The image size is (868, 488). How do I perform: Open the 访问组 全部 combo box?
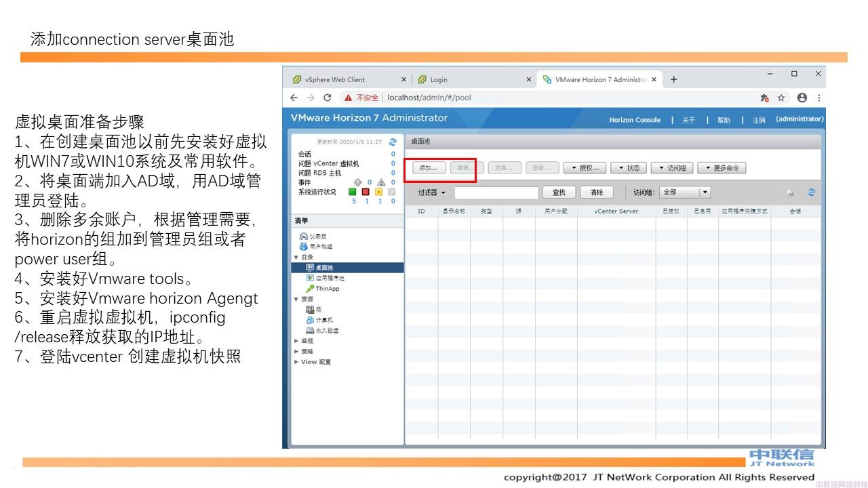pyautogui.click(x=686, y=192)
